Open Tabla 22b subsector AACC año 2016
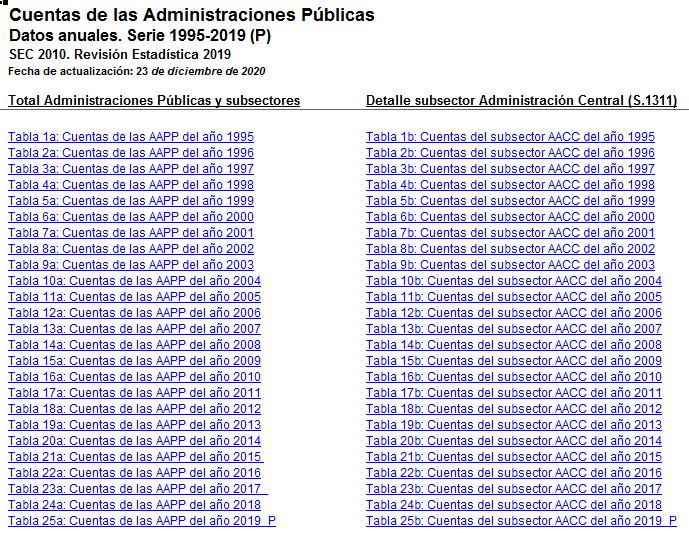The height and width of the screenshot is (544, 689). click(x=513, y=473)
